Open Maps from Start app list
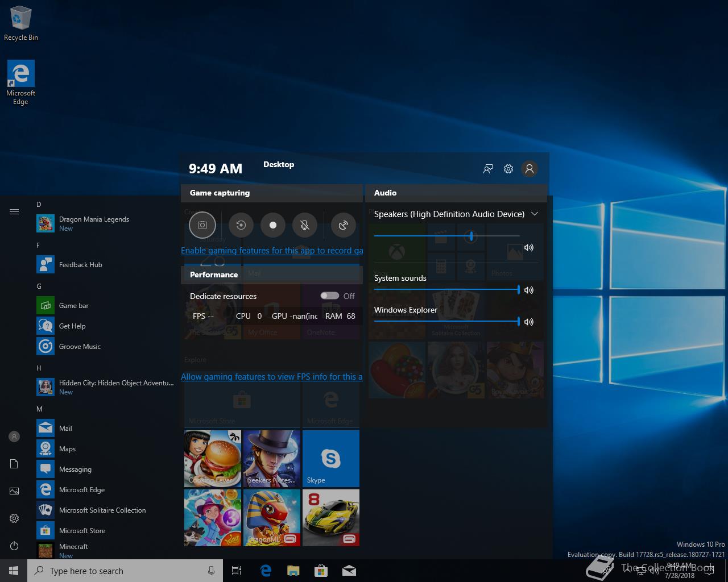Viewport: 728px width, 582px height. (105, 448)
